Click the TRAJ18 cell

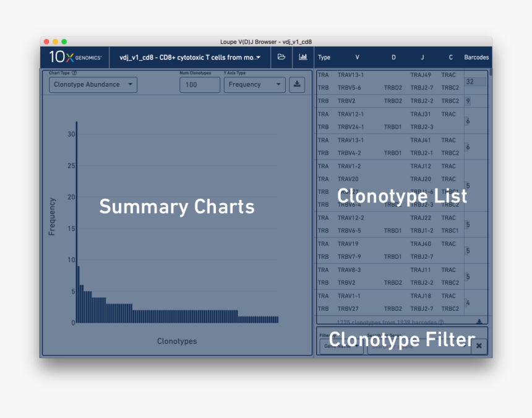pos(421,296)
